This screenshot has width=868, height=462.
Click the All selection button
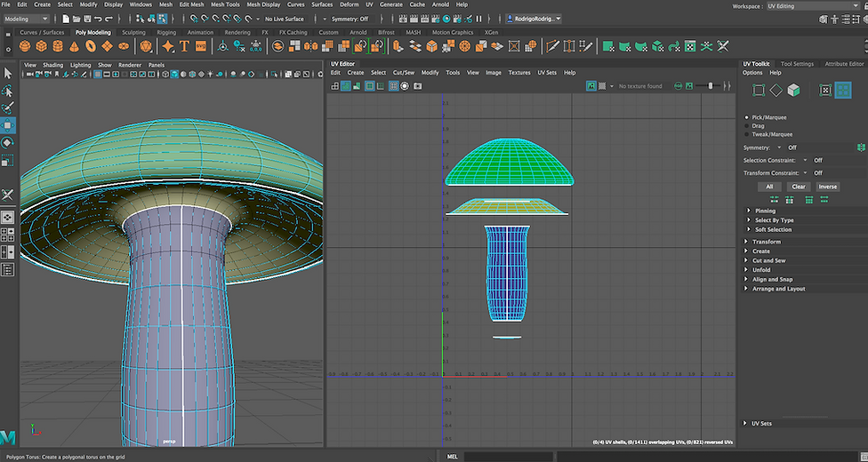point(769,187)
